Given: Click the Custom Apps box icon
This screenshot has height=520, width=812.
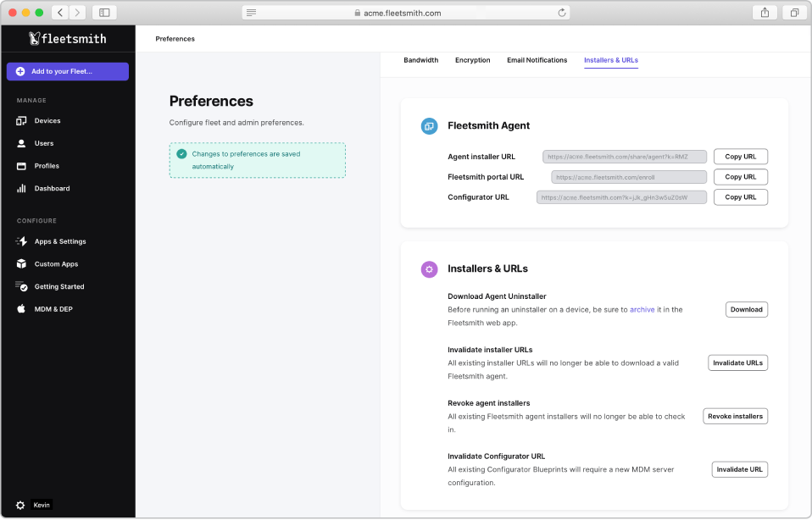Looking at the screenshot, I should coord(21,264).
